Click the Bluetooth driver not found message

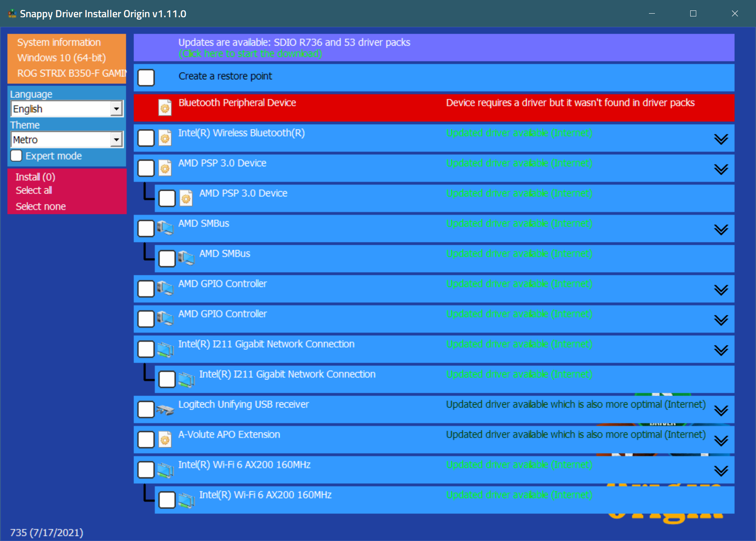pyautogui.click(x=570, y=103)
